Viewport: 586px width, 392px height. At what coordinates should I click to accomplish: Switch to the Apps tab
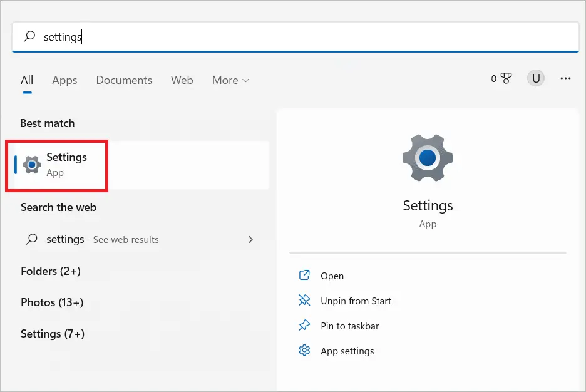(x=64, y=80)
